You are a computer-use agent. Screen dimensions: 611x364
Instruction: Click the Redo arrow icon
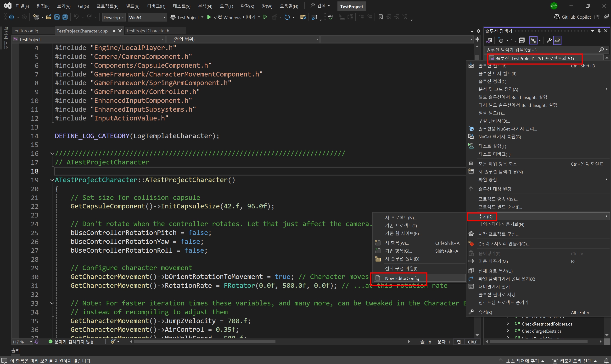[x=90, y=17]
